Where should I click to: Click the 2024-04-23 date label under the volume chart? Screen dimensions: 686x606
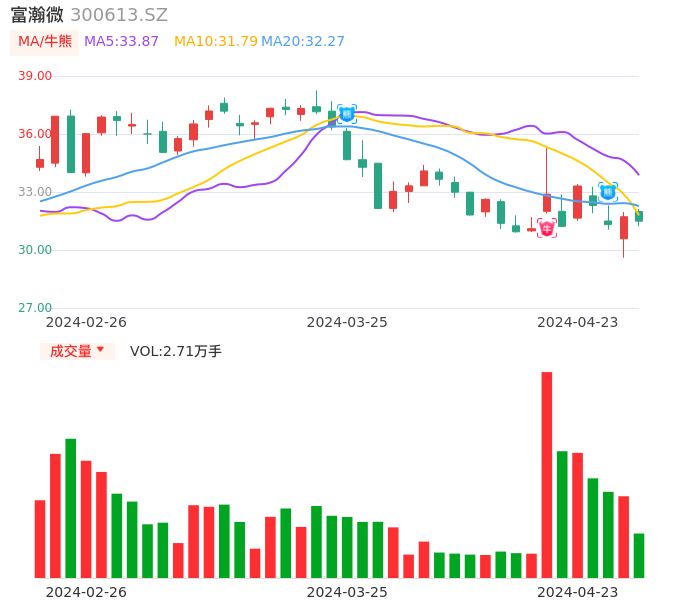(578, 592)
